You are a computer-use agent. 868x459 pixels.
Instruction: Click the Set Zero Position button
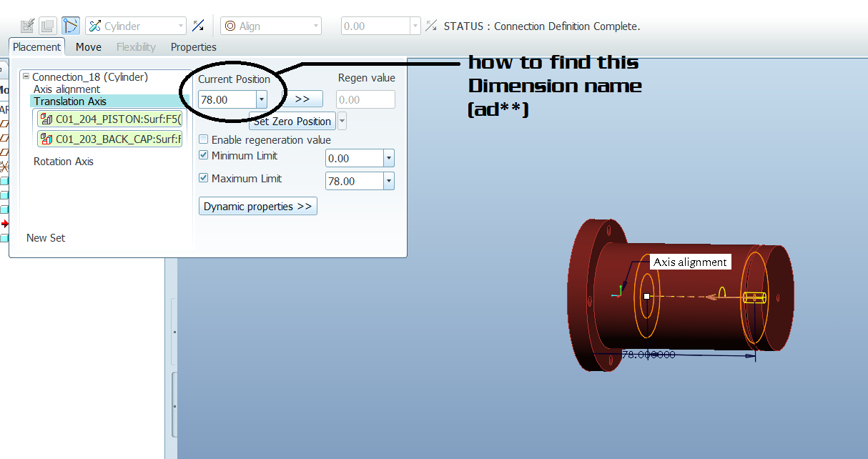point(292,121)
